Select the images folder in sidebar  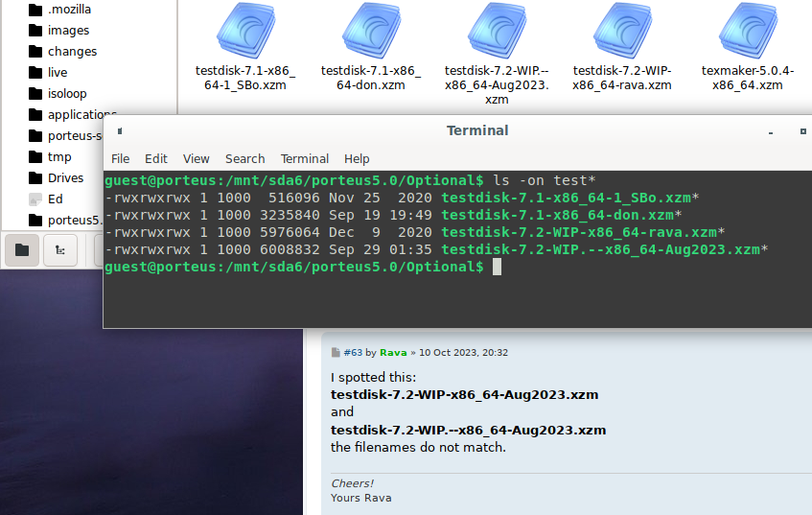[58, 31]
